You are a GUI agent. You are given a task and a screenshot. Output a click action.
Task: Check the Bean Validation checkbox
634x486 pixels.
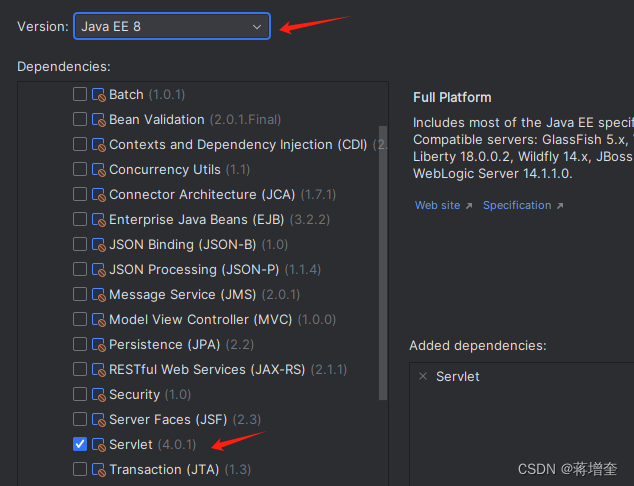pos(80,119)
